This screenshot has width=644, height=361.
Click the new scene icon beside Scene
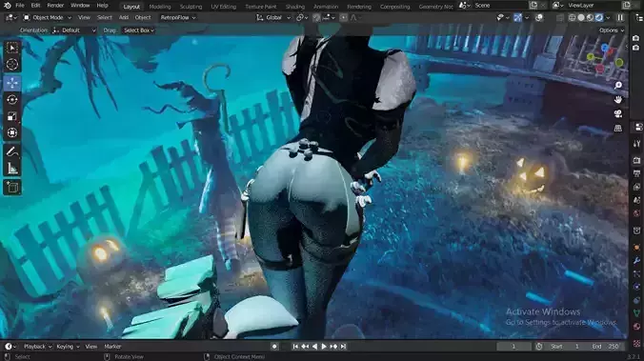coord(533,6)
